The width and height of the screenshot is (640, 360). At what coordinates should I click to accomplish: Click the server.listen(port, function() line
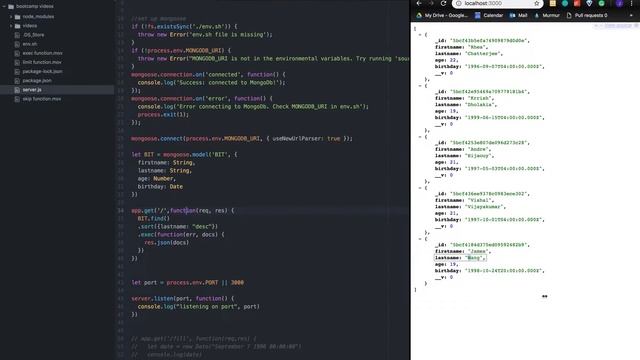pyautogui.click(x=183, y=298)
